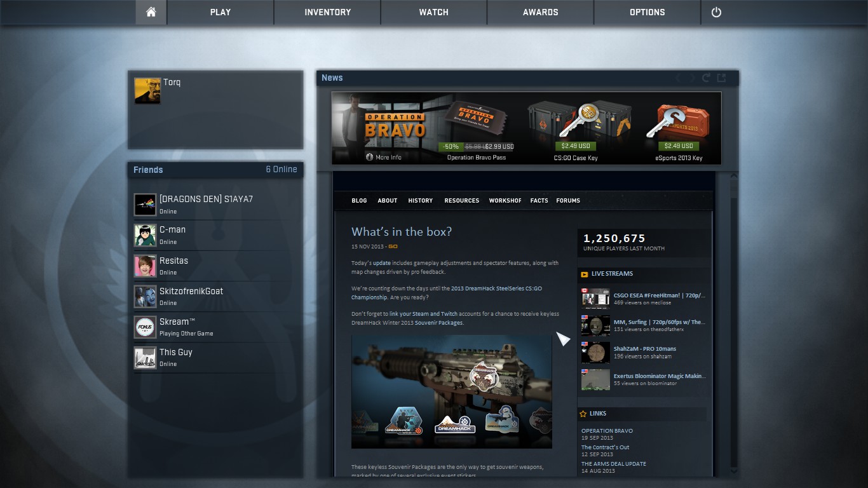The height and width of the screenshot is (488, 868).
Task: Click CS:GO Case Key $2.49 USD button
Action: pos(576,146)
